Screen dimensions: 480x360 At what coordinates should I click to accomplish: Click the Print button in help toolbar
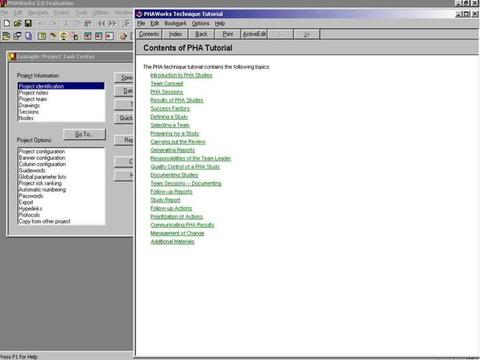228,34
